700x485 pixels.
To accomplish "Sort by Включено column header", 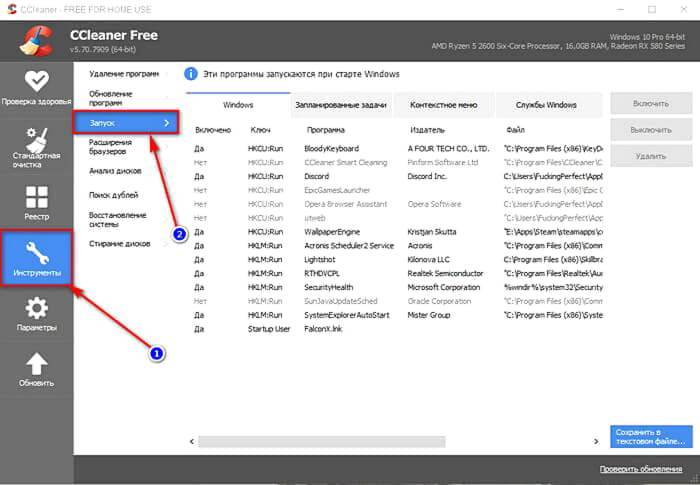I will (213, 130).
